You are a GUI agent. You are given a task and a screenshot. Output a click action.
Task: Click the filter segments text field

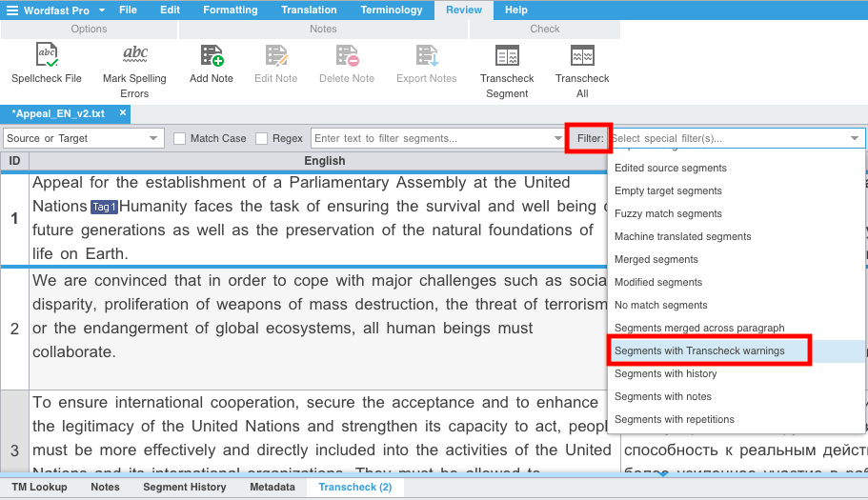click(434, 138)
